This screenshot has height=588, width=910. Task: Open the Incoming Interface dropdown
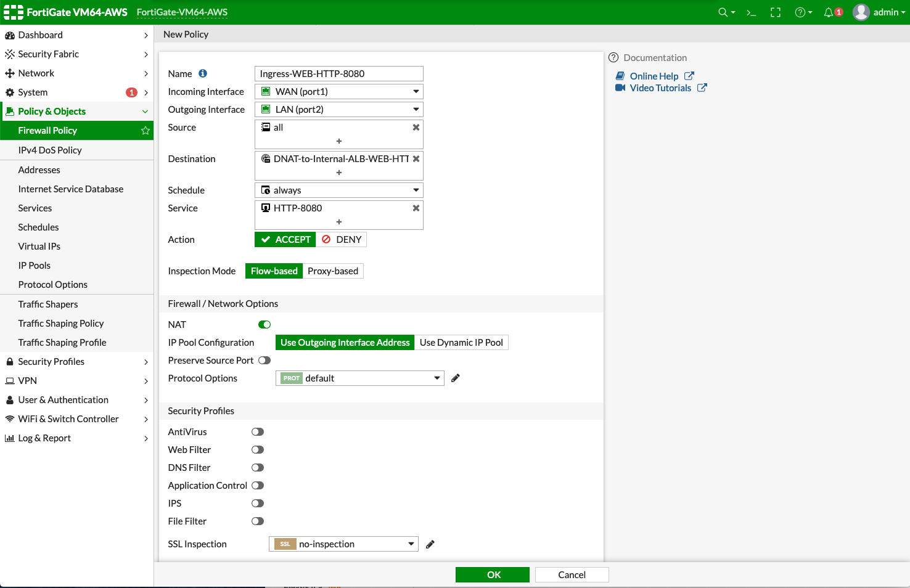coord(339,92)
